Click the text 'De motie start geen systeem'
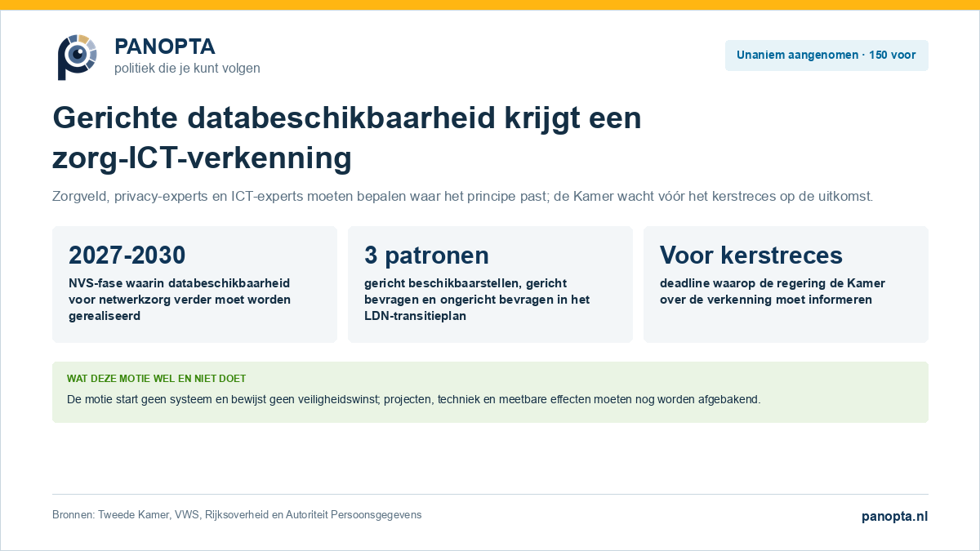Screen dimensions: 980x551 click(413, 400)
